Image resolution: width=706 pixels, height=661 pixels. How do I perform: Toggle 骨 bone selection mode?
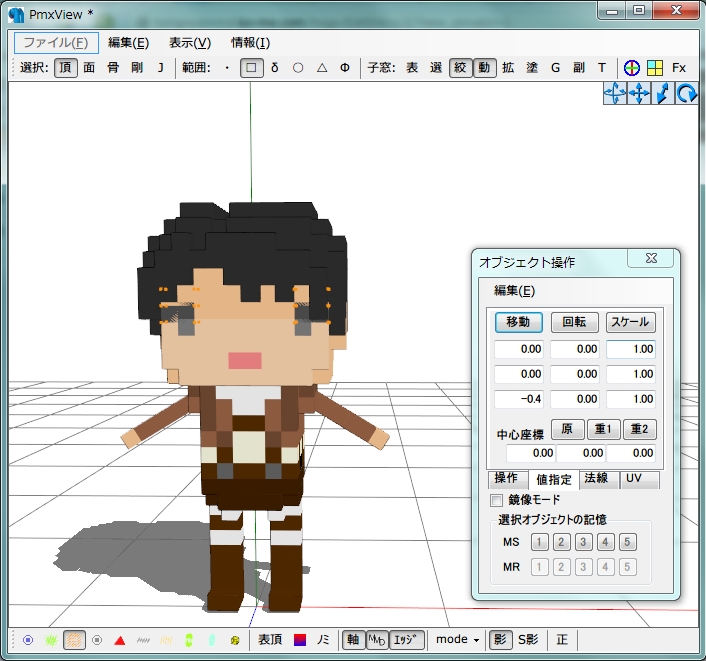point(113,68)
